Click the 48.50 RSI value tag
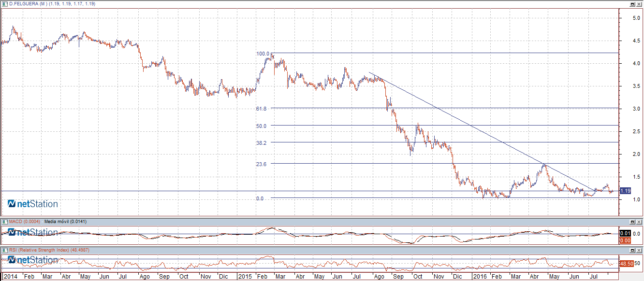This screenshot has height=281, width=644. click(627, 264)
